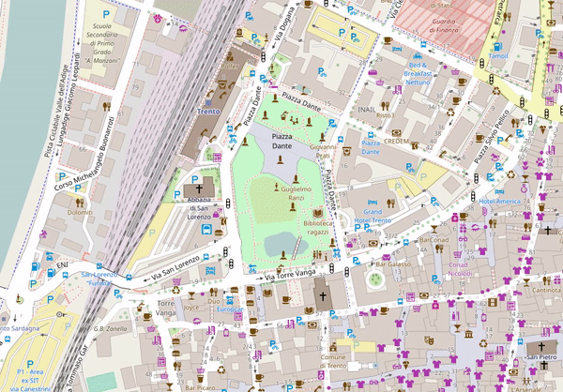
Task: Click the Grand Hotel Trento bed icon
Action: pos(373,203)
